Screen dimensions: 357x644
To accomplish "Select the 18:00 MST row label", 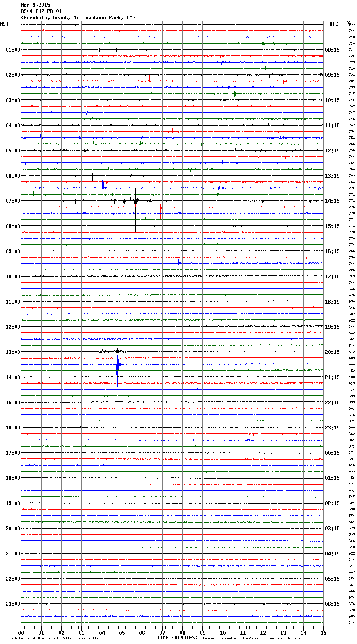I will point(13,478).
